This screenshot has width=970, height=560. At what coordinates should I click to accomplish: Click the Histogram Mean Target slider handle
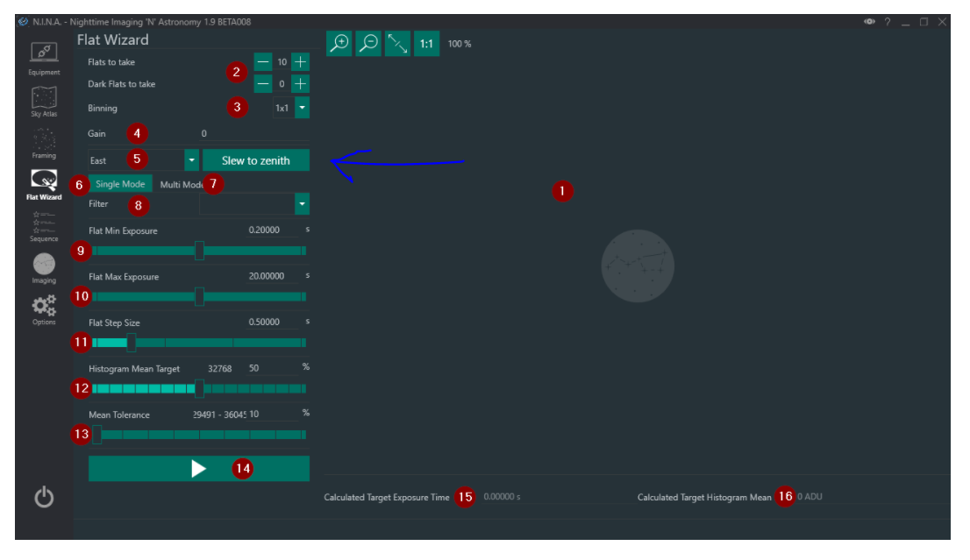point(199,388)
